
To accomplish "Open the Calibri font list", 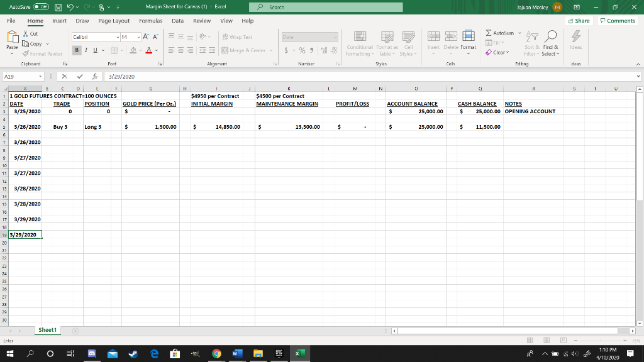I will pyautogui.click(x=94, y=38).
